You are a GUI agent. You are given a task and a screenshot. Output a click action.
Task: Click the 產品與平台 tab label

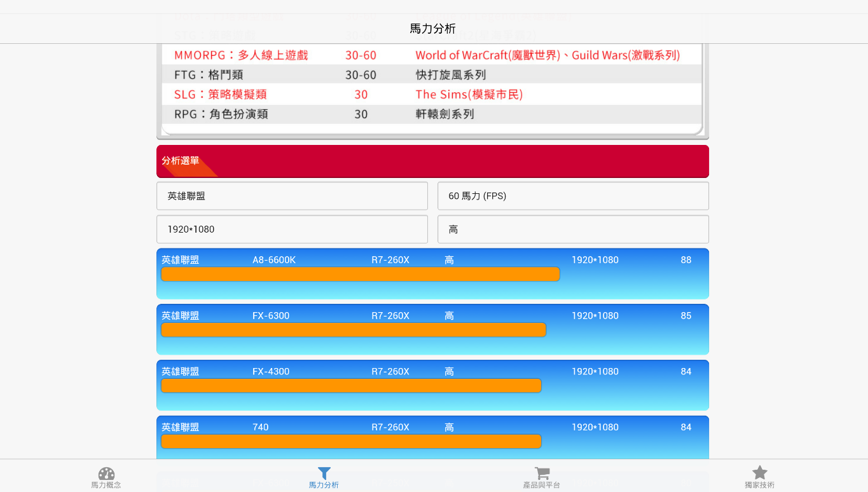coord(542,485)
